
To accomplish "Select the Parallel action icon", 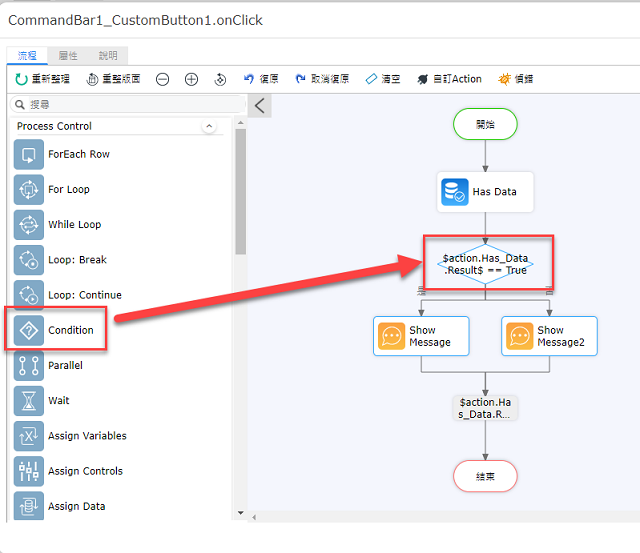I will point(29,365).
